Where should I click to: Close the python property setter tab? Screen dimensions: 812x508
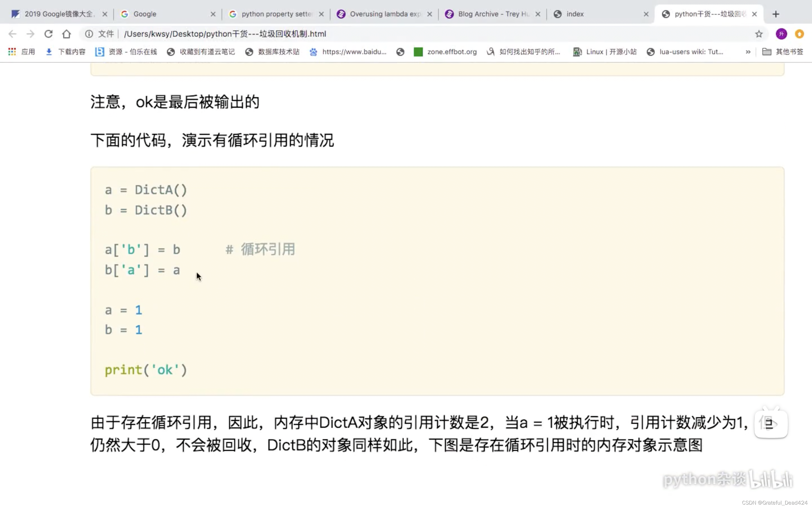tap(321, 14)
